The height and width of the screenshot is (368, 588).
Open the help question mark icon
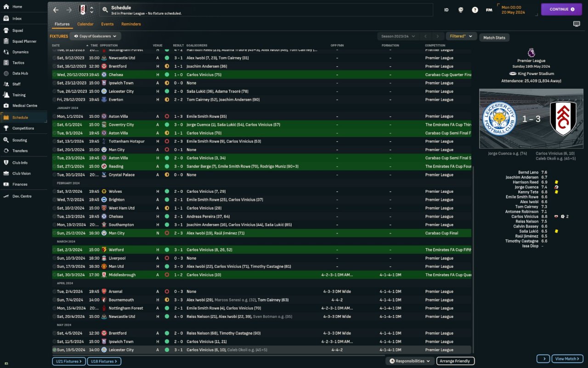pos(475,10)
